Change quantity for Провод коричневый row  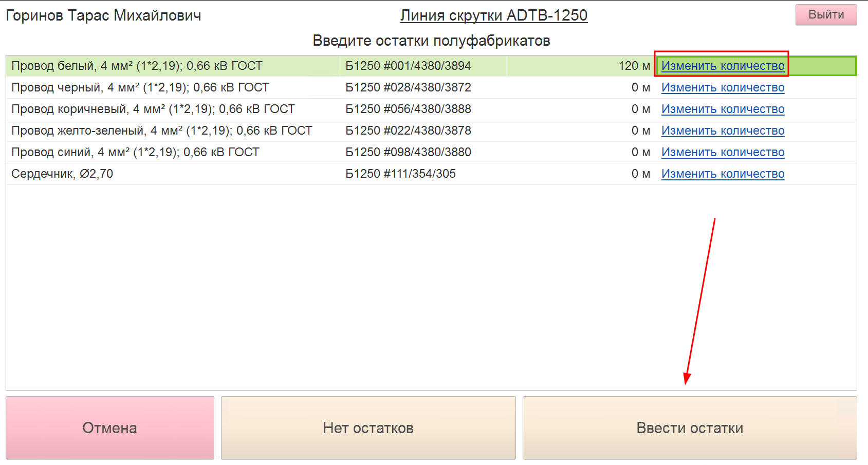click(723, 109)
